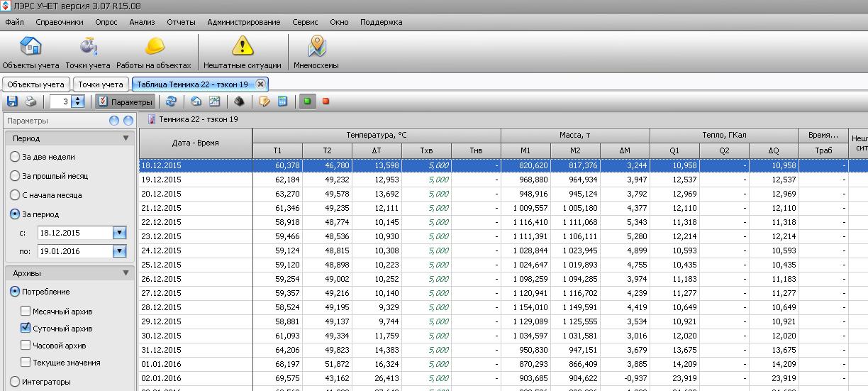
Task: Select the 31.12.2015 table row
Action: 503,350
